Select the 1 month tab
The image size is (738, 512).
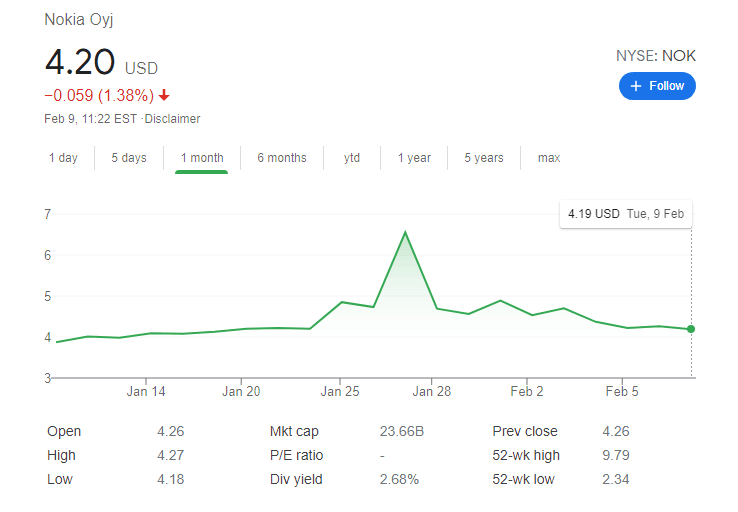[201, 158]
